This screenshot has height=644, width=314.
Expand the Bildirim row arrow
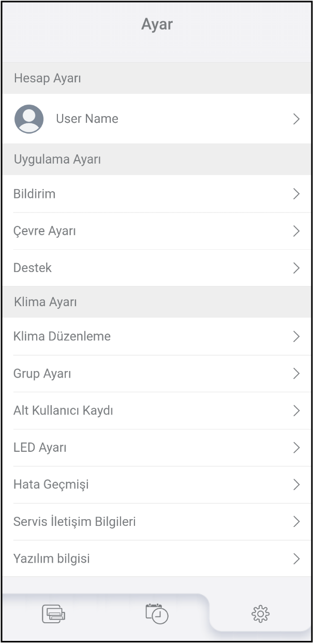[296, 194]
